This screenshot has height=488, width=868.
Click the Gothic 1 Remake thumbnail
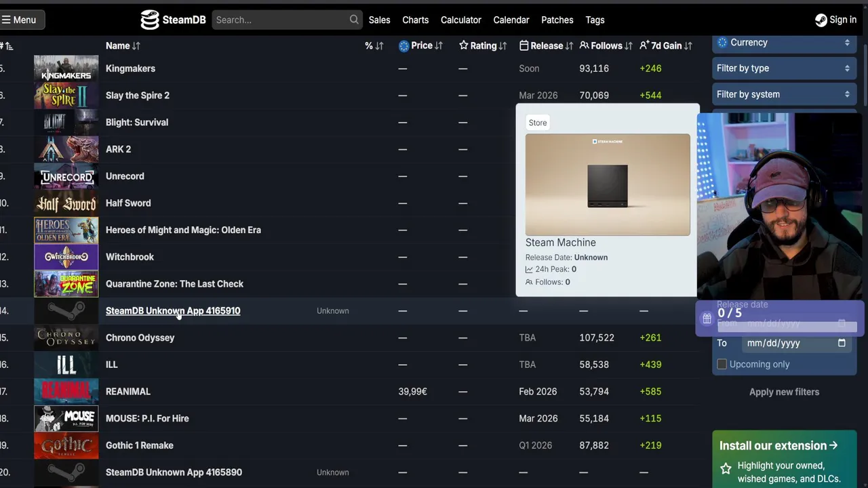coord(66,445)
